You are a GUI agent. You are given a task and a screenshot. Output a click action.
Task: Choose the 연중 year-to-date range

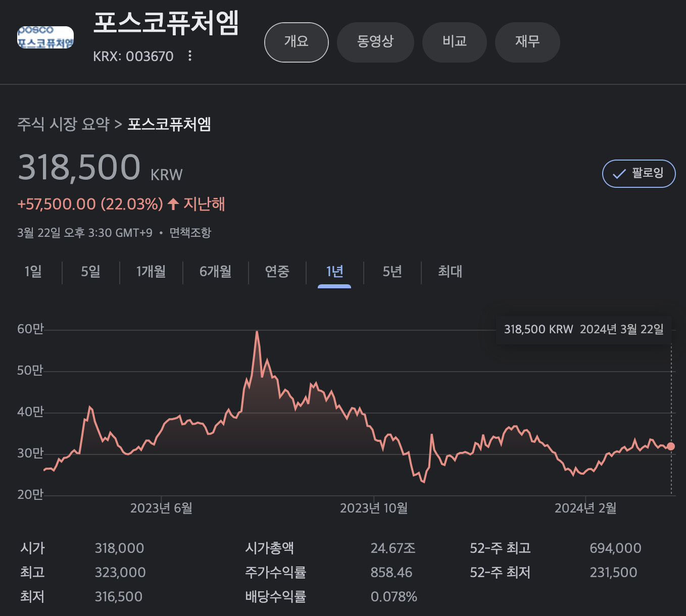click(x=277, y=272)
